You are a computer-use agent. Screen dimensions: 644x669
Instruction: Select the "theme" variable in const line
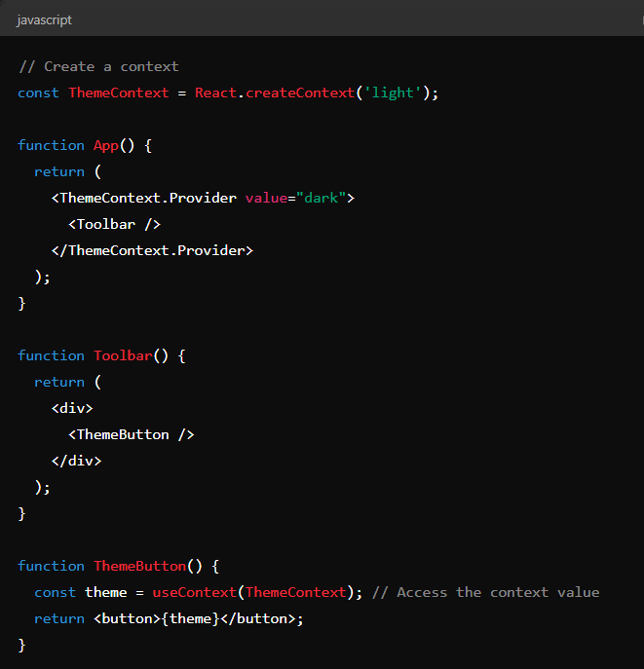coord(106,593)
